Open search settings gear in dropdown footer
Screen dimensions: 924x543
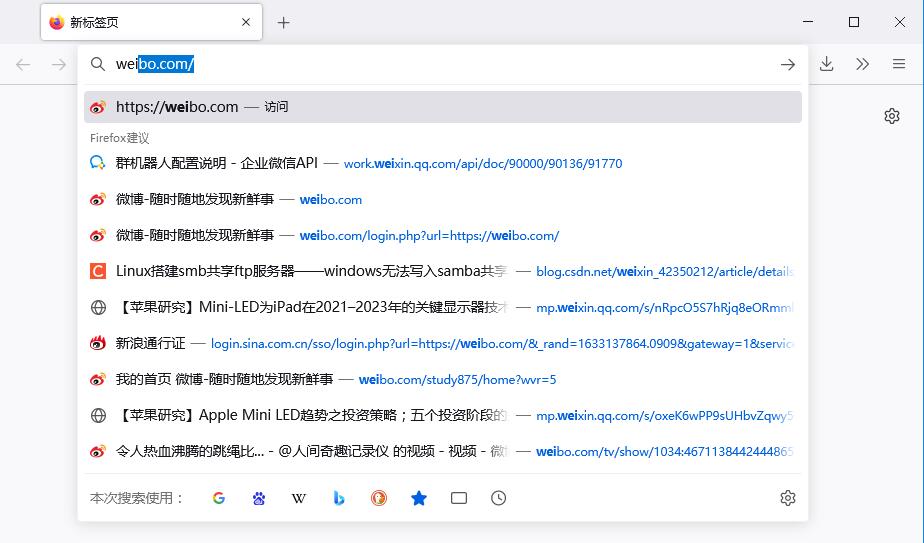coord(788,498)
